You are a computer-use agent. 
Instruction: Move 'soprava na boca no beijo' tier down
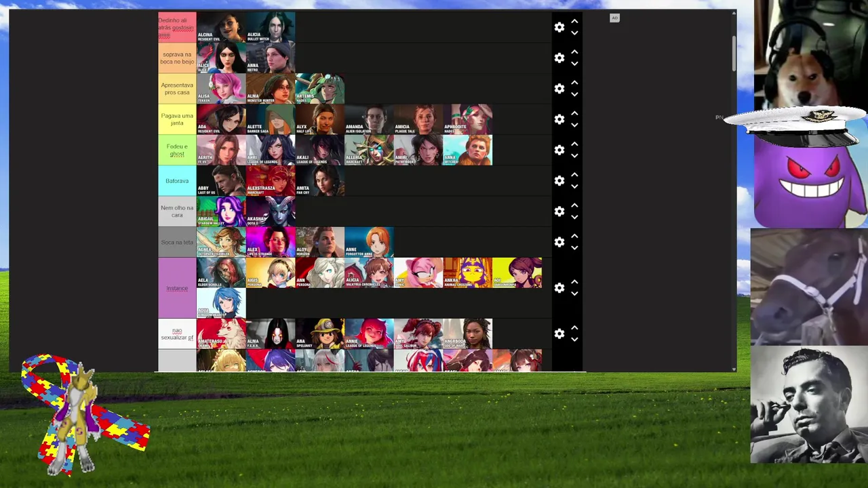point(574,64)
